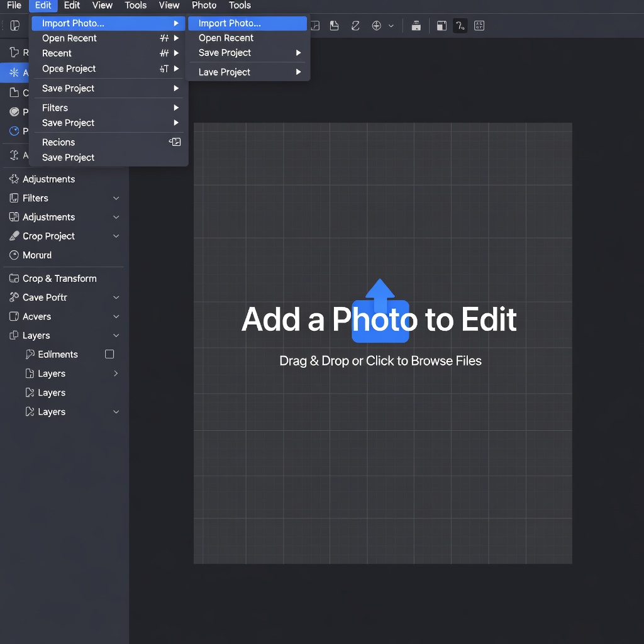Toggle the Edlments checkbox
This screenshot has height=644, width=644.
(109, 354)
